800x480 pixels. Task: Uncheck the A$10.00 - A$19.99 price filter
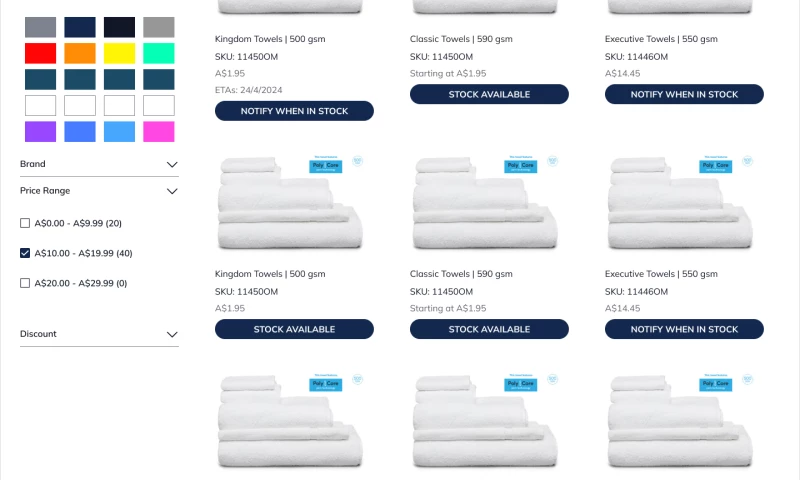coord(25,253)
